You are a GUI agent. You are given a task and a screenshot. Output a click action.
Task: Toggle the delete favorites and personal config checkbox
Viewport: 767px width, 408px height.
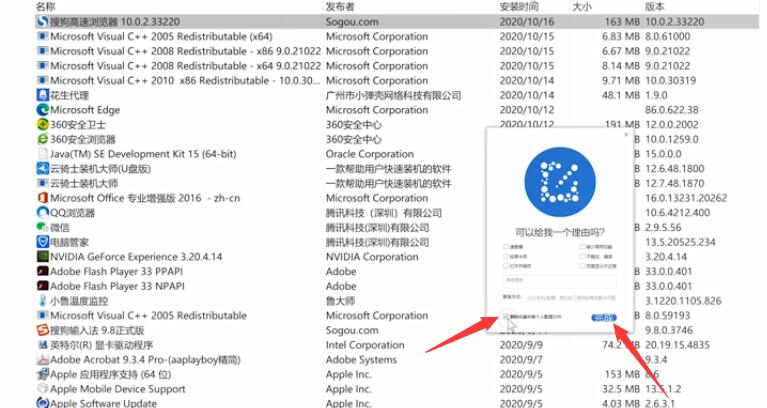[x=506, y=317]
